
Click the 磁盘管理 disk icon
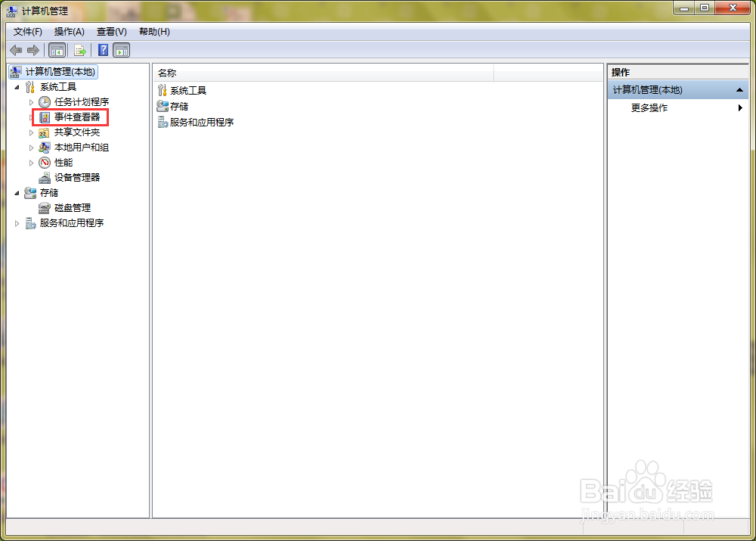tap(45, 208)
